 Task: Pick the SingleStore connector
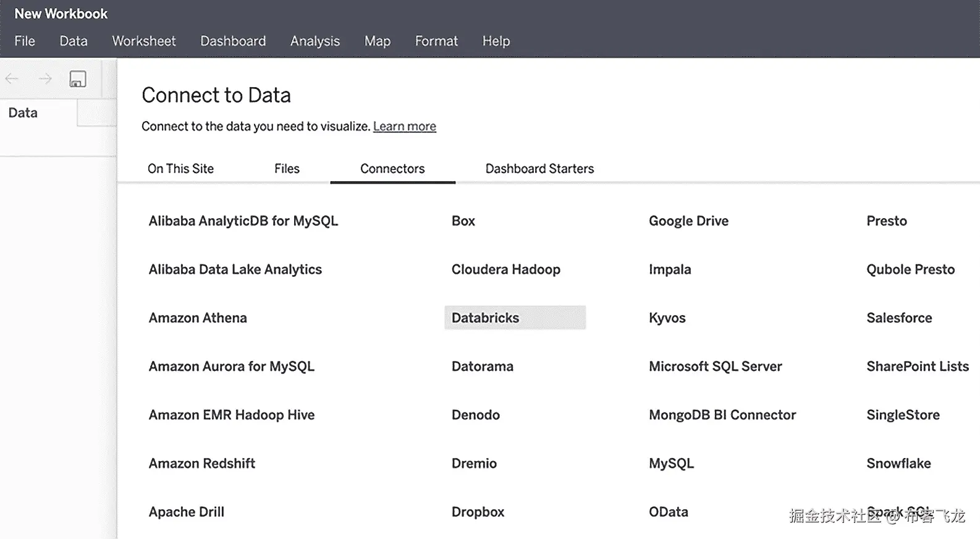click(x=903, y=415)
